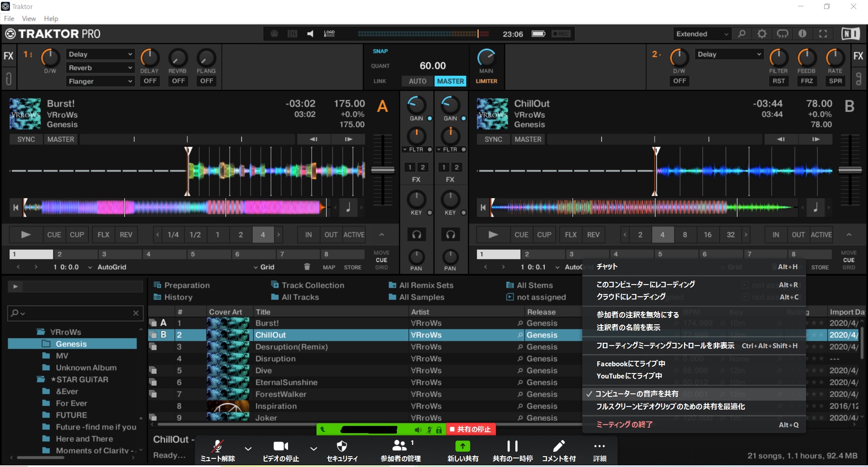Click the search magnifier icon in header
This screenshot has width=868, height=467.
pos(742,33)
